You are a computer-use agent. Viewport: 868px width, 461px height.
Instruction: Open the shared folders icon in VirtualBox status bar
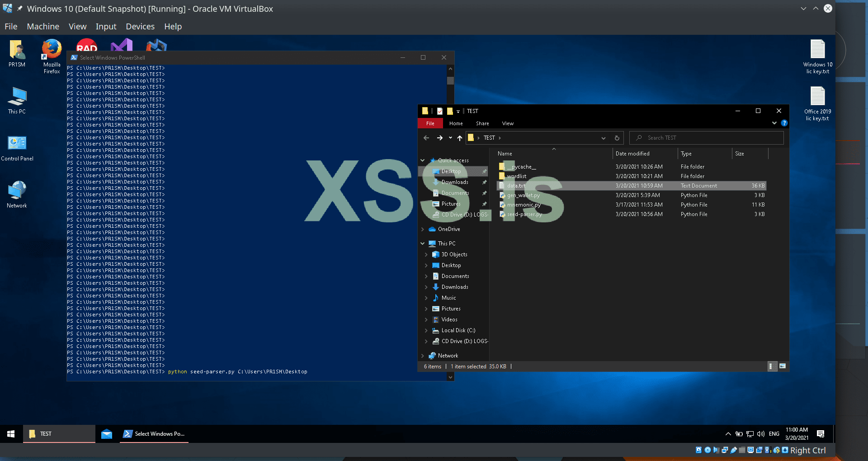pos(742,450)
